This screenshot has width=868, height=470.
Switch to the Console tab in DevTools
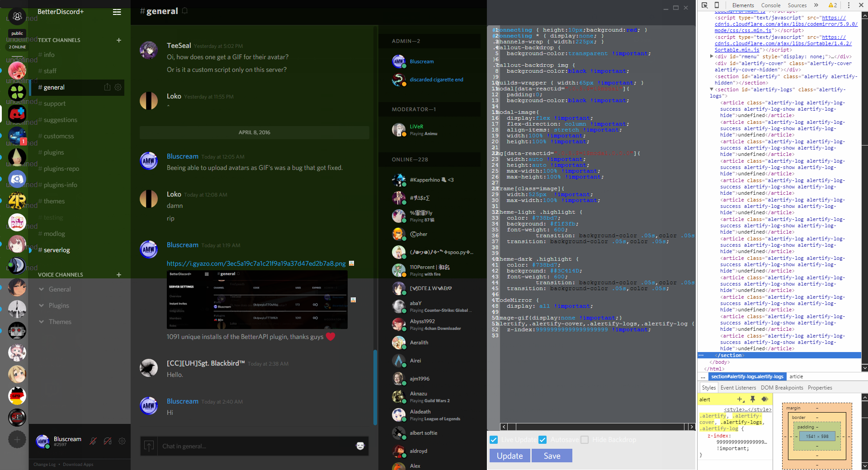click(771, 5)
